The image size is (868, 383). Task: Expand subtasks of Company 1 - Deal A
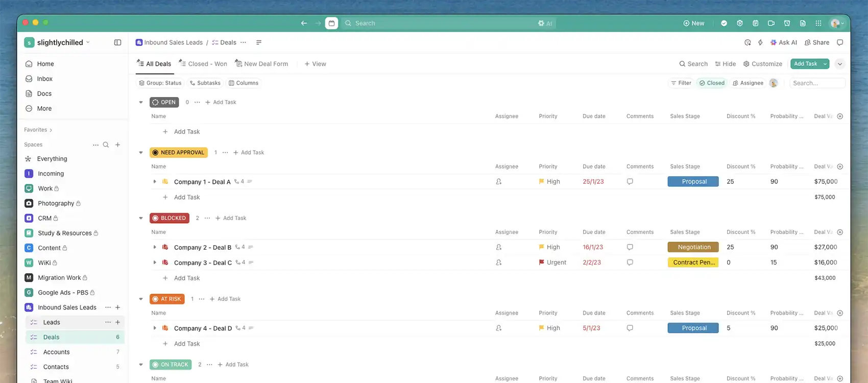[155, 182]
